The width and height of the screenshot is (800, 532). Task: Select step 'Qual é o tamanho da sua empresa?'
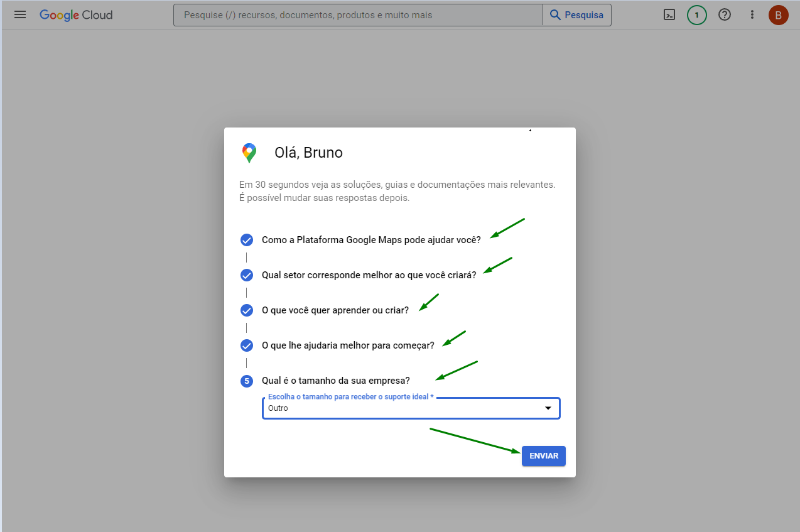[x=336, y=381]
